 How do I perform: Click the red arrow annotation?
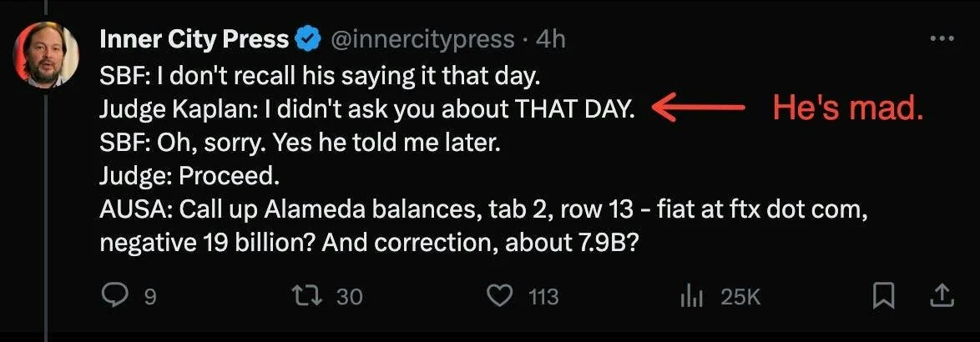coord(697,108)
